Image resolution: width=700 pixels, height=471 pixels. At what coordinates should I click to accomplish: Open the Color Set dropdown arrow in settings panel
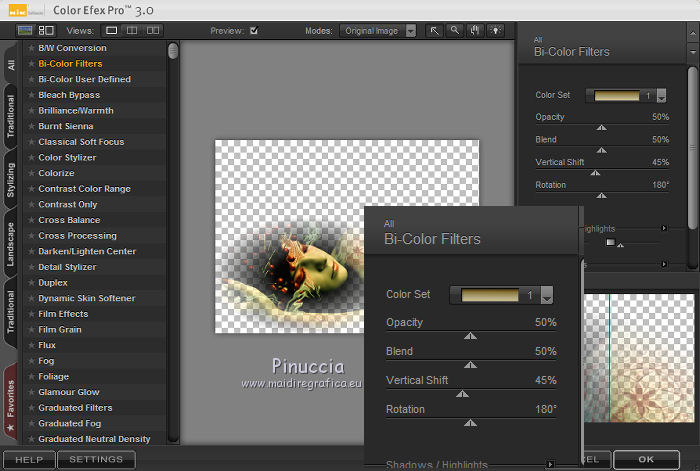(x=662, y=96)
